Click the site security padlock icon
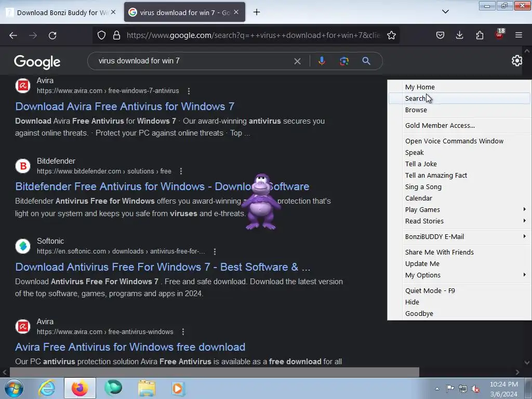 coord(116,35)
